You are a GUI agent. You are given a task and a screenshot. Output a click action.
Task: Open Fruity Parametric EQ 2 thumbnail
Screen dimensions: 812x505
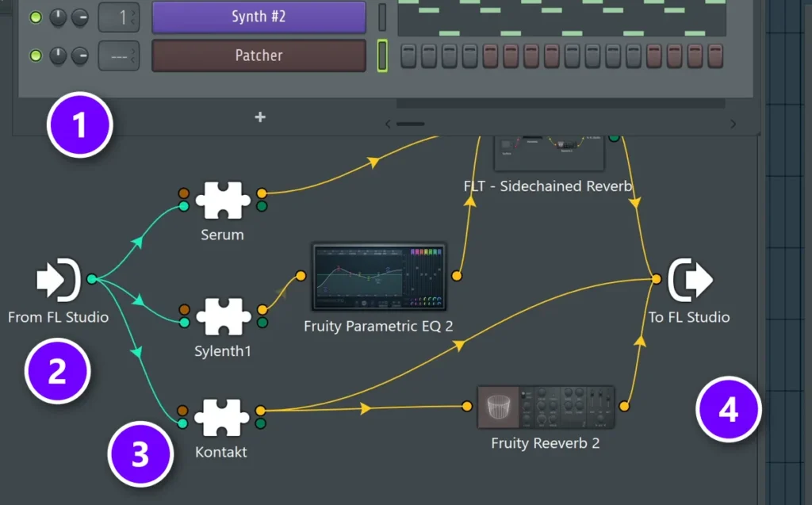[x=379, y=277]
